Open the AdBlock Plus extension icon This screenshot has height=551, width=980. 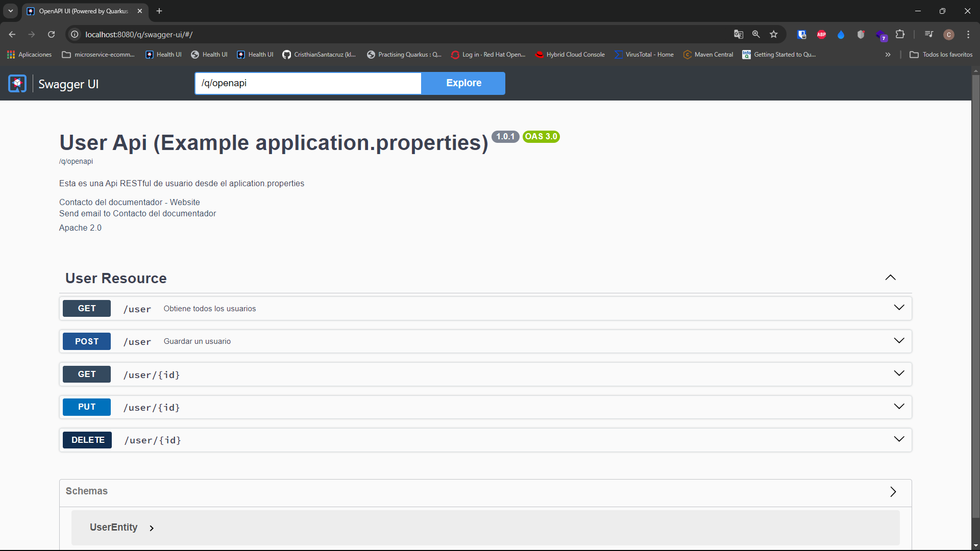coord(821,34)
